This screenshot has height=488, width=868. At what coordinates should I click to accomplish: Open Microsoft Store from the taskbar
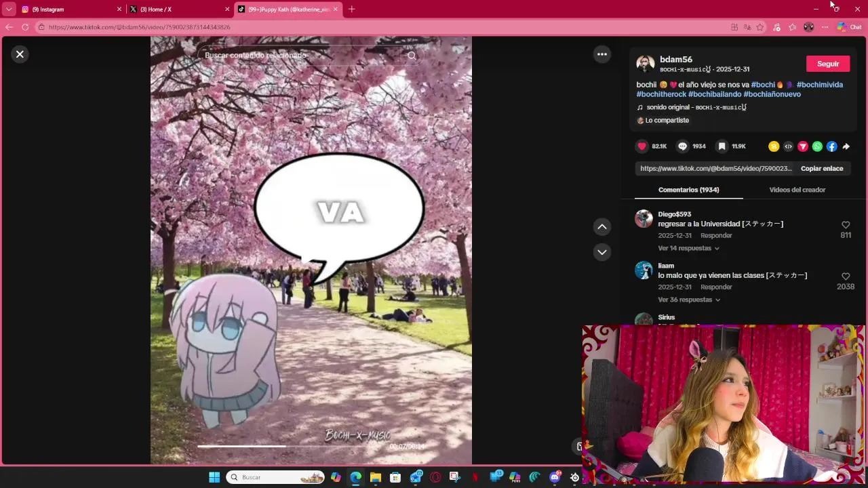coord(395,477)
